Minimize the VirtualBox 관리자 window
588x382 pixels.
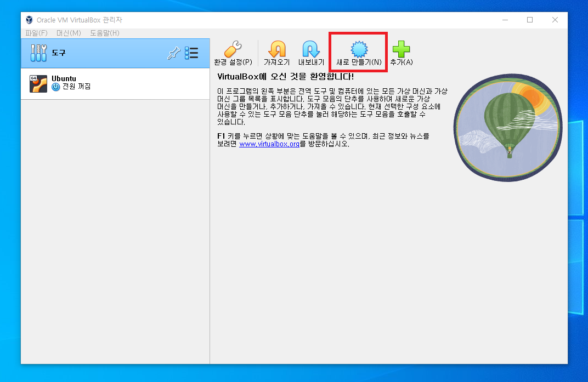pyautogui.click(x=505, y=20)
